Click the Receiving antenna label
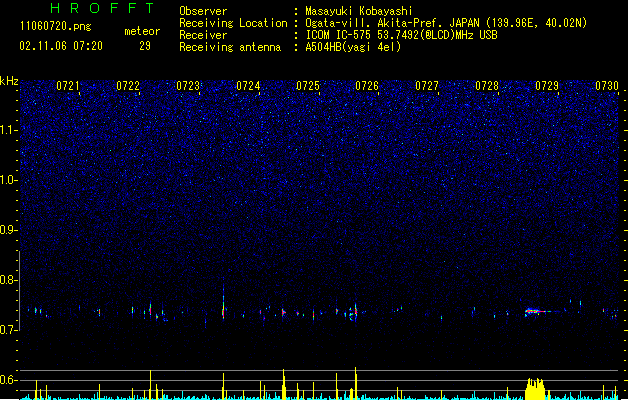 230,47
